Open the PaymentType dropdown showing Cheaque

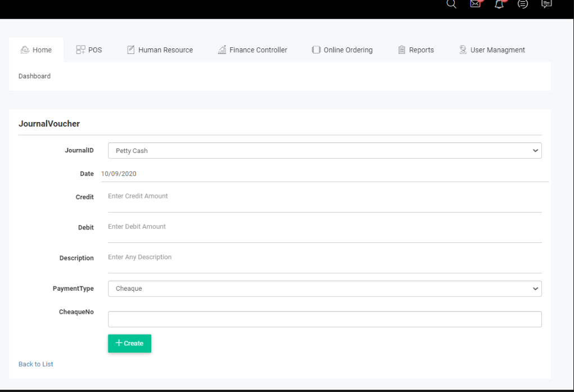[x=324, y=289]
